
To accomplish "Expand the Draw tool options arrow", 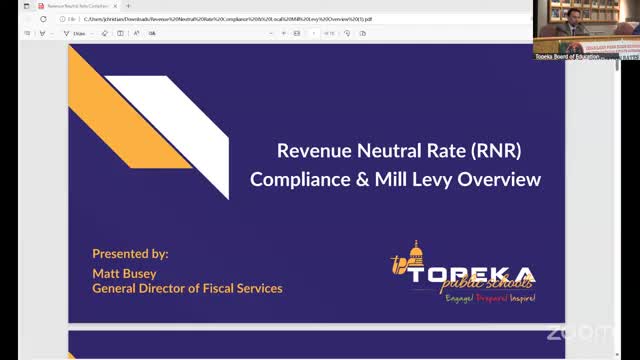I will tap(92, 33).
